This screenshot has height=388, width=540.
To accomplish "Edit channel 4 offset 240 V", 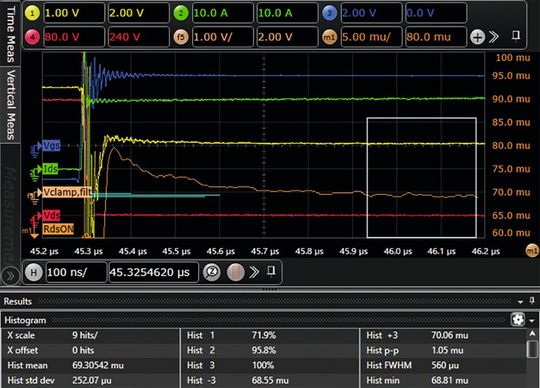I will coord(138,37).
